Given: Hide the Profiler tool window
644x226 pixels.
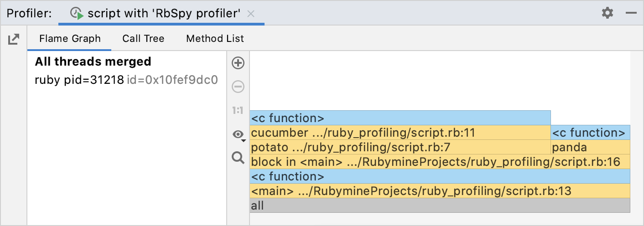Looking at the screenshot, I should click(631, 13).
